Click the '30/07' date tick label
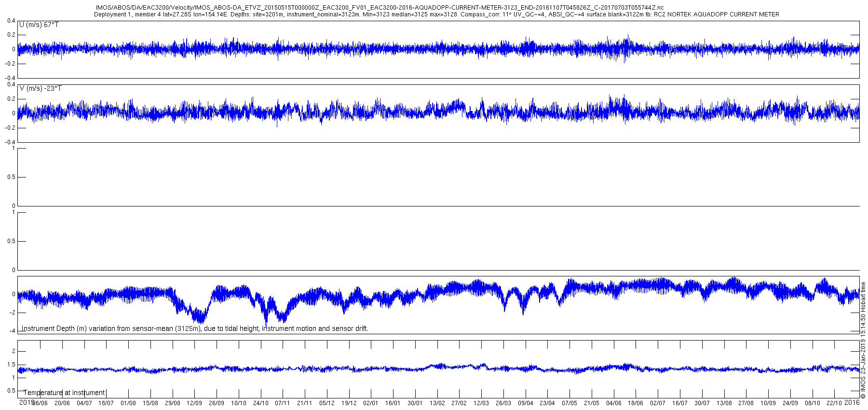Screen dimensions: 868x410 [702, 403]
